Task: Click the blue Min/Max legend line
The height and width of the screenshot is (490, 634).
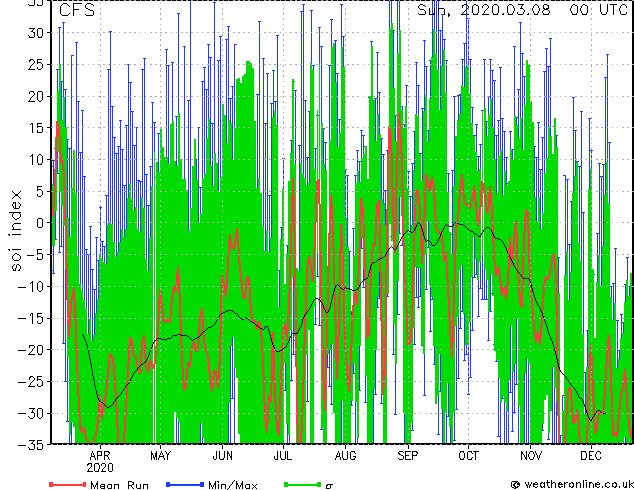Action: (185, 484)
